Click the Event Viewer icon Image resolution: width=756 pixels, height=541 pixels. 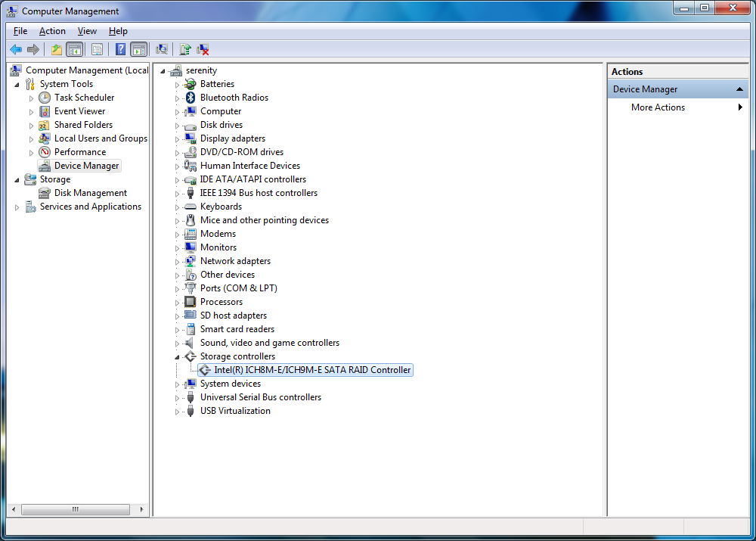pos(45,111)
